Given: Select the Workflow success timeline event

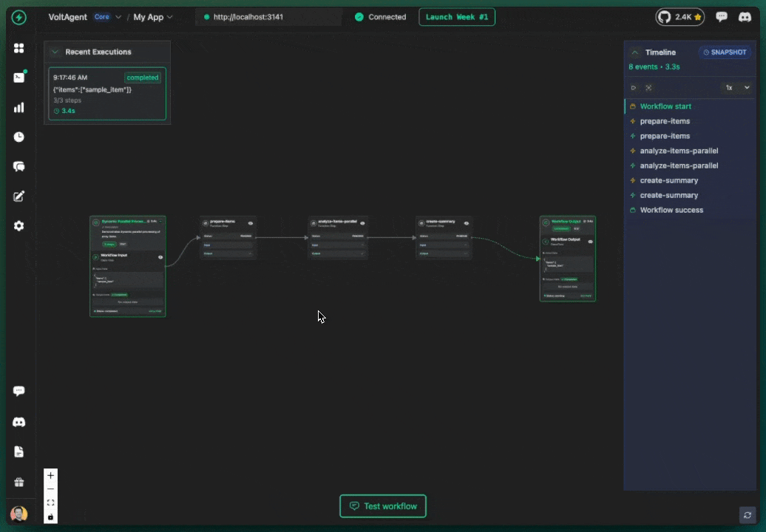Looking at the screenshot, I should tap(689, 210).
